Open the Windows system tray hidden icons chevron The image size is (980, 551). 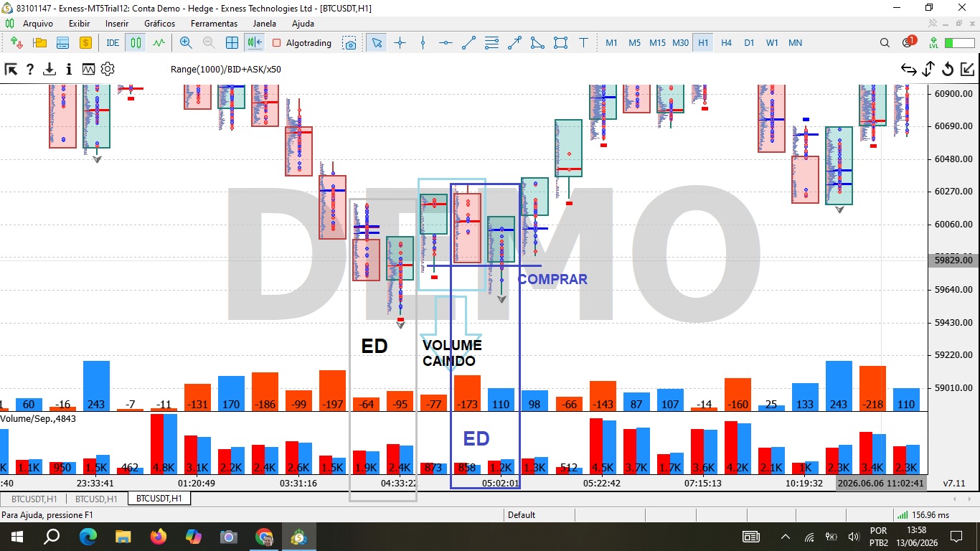coord(786,537)
